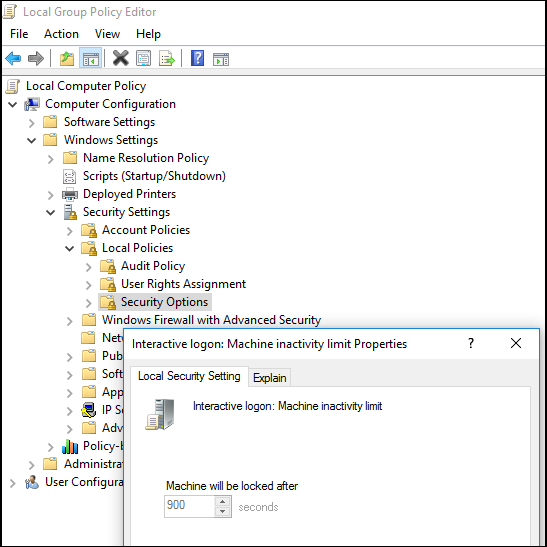Select the Audit Policy label
This screenshot has width=547, height=547.
153,266
